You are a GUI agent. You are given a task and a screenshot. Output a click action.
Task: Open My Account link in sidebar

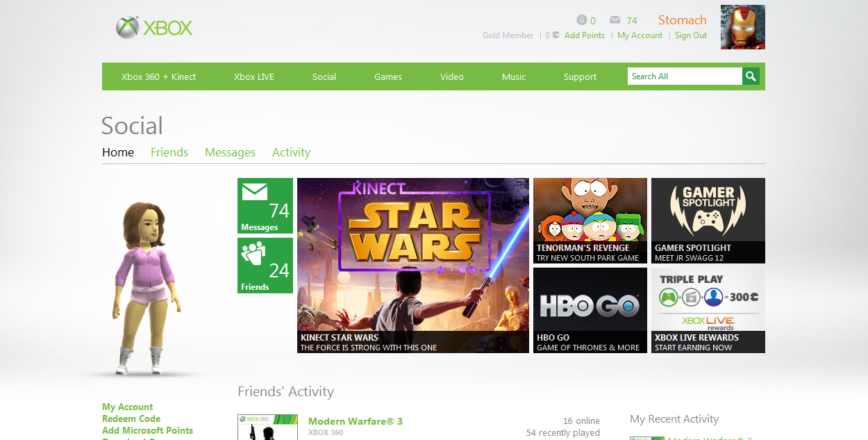tap(128, 407)
